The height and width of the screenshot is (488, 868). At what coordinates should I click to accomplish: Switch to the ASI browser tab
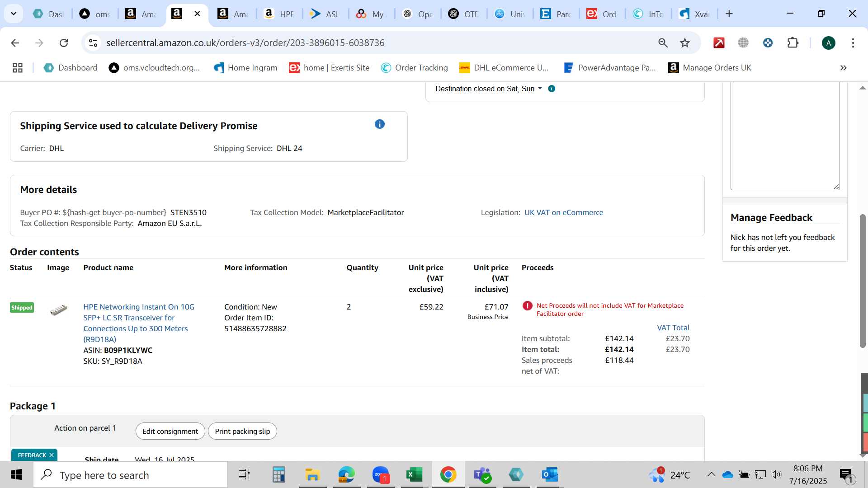pyautogui.click(x=325, y=14)
